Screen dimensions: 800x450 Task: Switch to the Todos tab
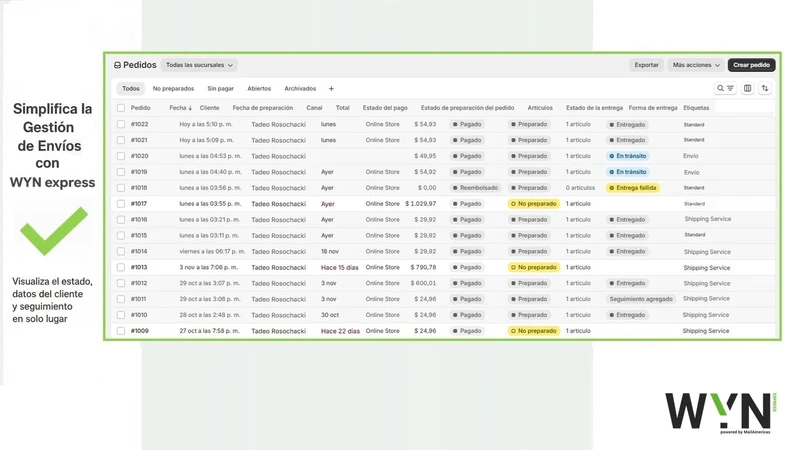[x=131, y=89]
